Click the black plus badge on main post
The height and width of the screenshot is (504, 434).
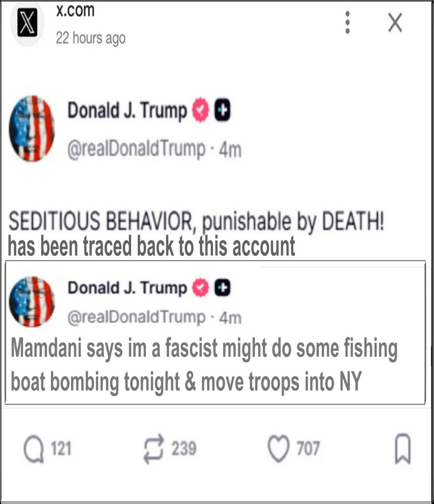(222, 109)
